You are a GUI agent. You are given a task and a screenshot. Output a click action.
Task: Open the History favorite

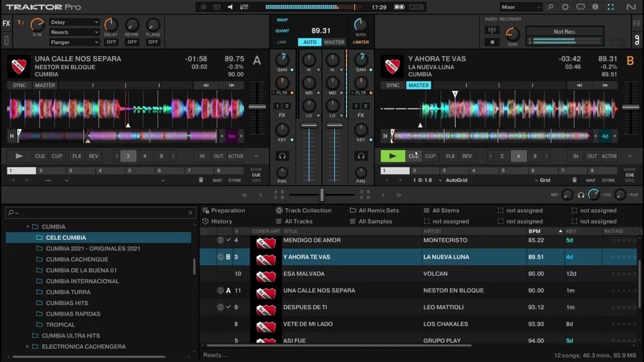click(217, 221)
